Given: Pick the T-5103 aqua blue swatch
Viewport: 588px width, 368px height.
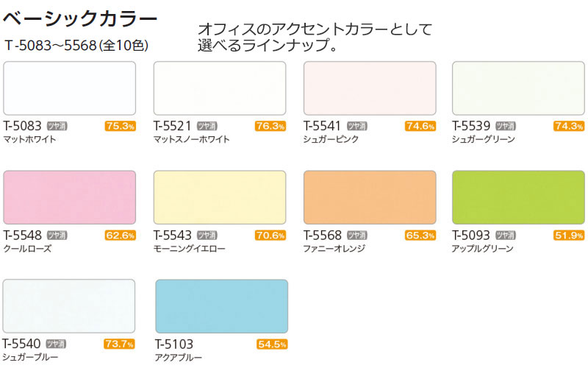Looking at the screenshot, I should (x=222, y=306).
